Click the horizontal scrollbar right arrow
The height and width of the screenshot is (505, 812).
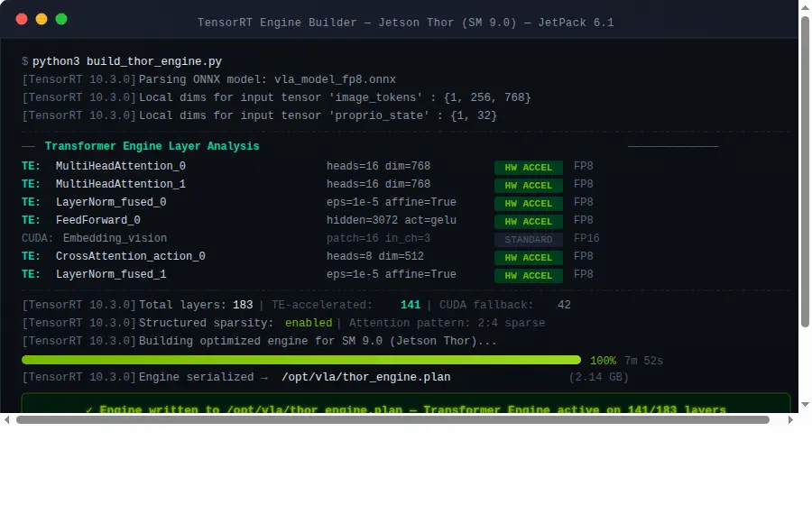[x=790, y=419]
